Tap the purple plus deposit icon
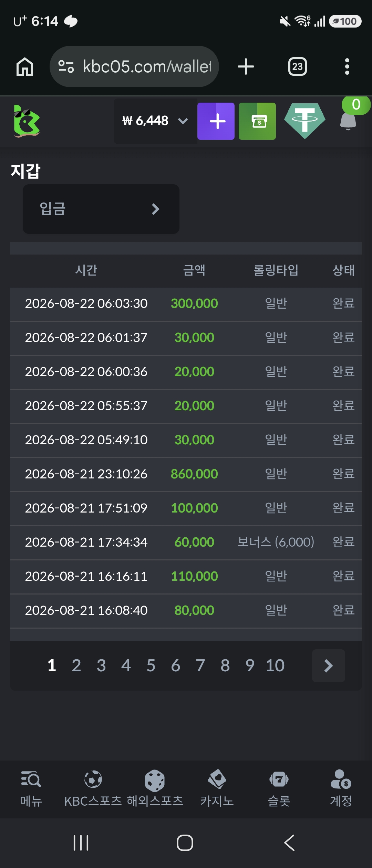The width and height of the screenshot is (372, 868). [x=216, y=121]
